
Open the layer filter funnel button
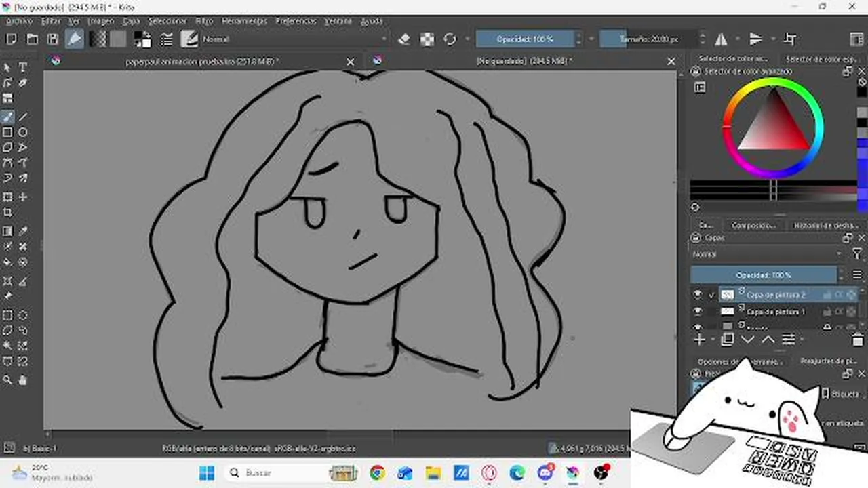tap(857, 254)
